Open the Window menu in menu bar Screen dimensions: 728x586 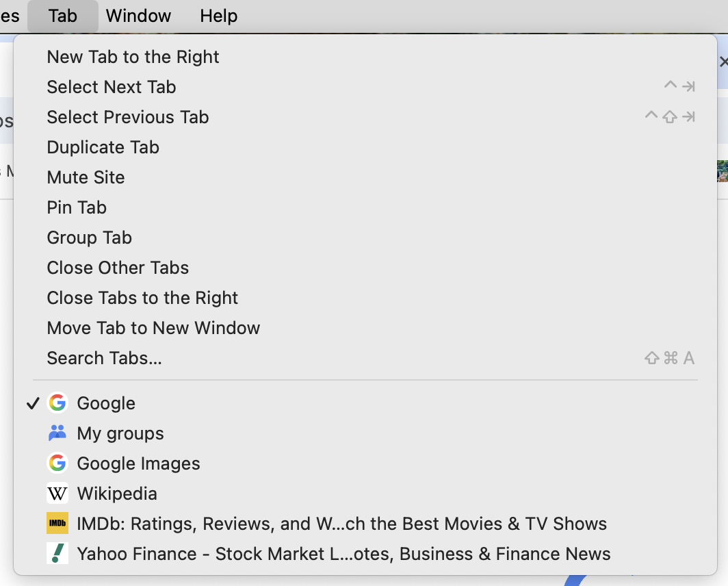point(138,16)
